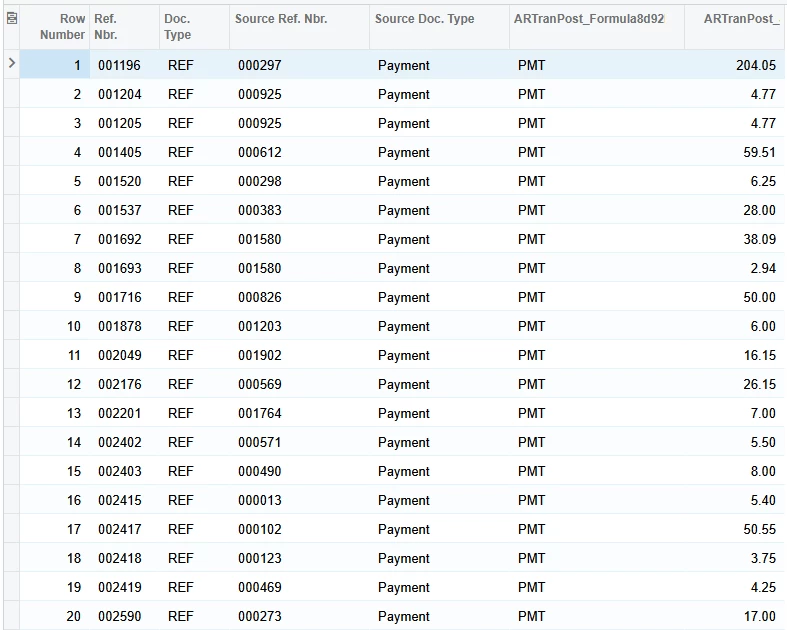Image resolution: width=787 pixels, height=630 pixels.
Task: Select Ref. Nbr. 002418 cell
Action: pos(124,558)
